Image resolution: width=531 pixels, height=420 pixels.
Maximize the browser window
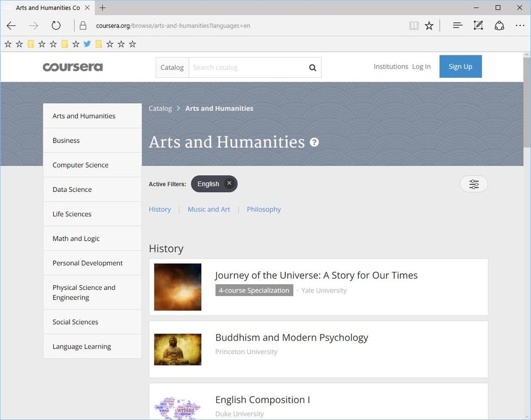(498, 7)
